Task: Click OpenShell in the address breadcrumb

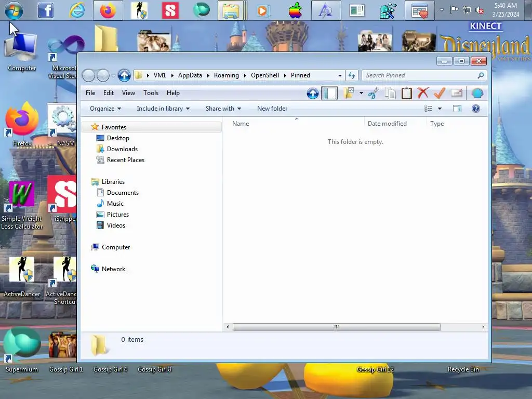Action: [x=265, y=75]
